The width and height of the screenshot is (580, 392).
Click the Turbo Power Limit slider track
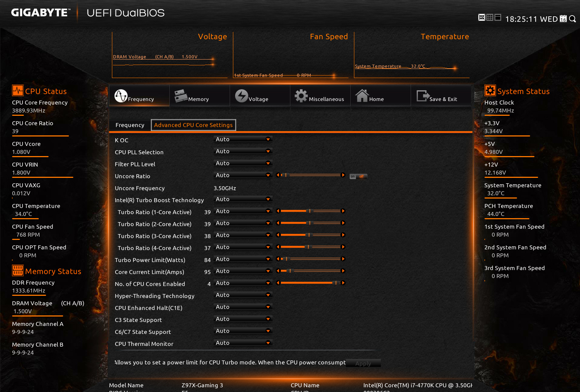point(311,259)
